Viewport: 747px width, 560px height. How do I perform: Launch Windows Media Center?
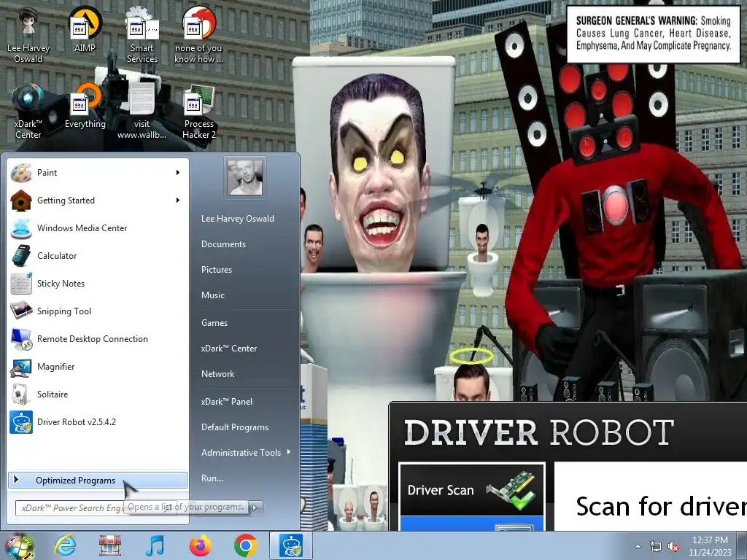pos(97,228)
